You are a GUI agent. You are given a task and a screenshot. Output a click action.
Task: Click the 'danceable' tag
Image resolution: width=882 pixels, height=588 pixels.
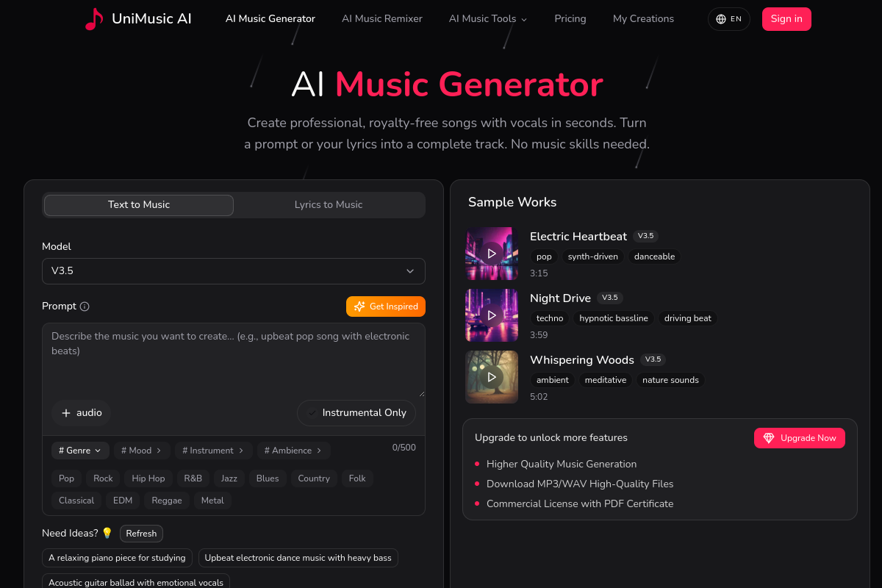click(654, 257)
